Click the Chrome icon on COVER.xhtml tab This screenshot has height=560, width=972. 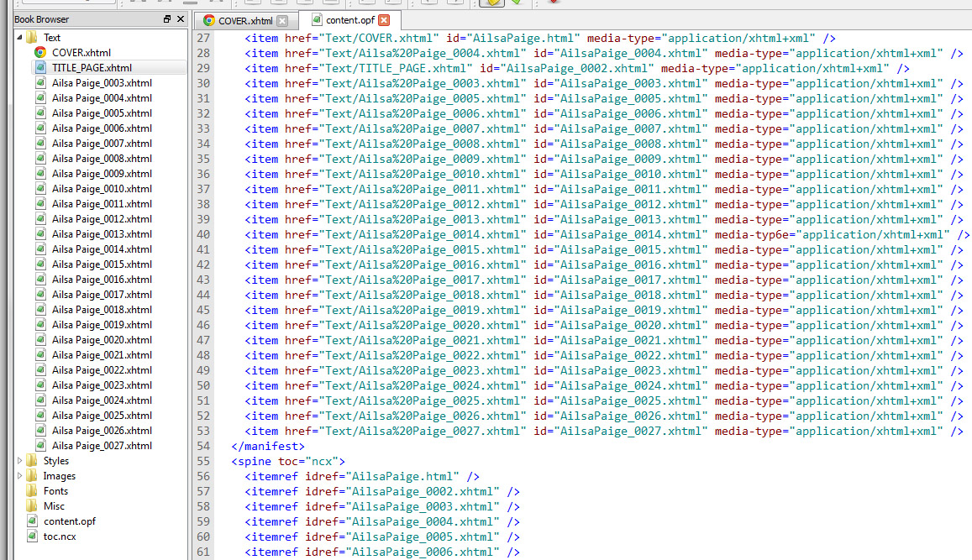coord(209,20)
